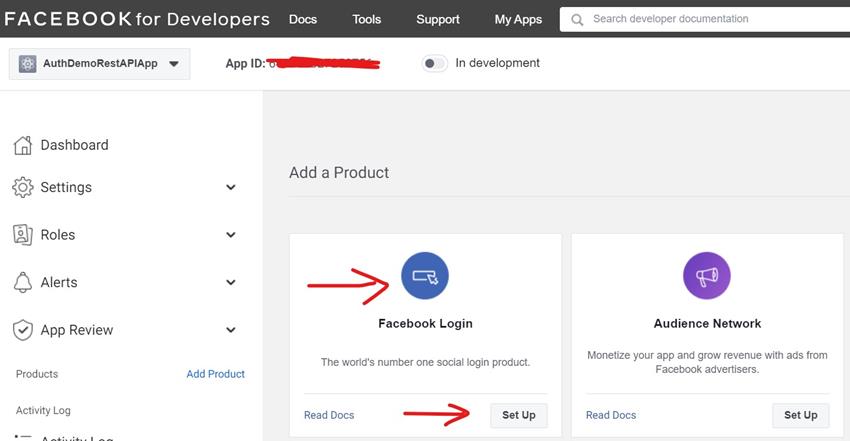Click the Add Product link
Viewport: 850px width, 441px height.
pos(216,374)
